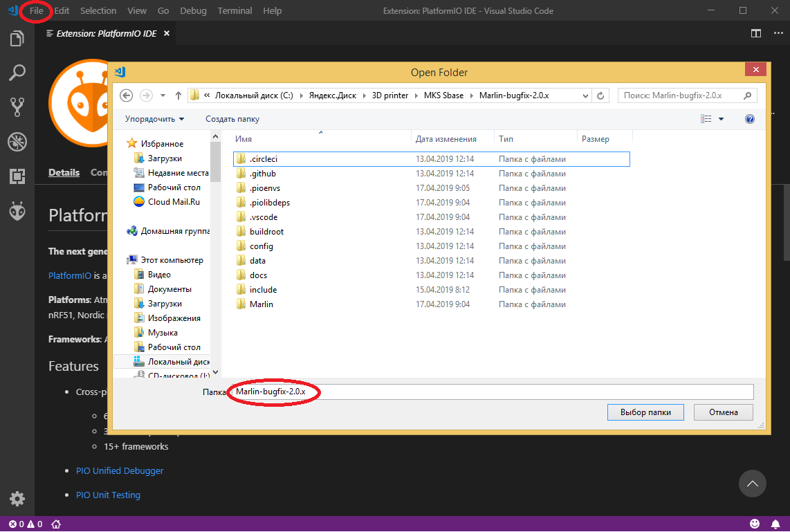This screenshot has width=790, height=532.
Task: Click the Папка folder name input field
Action: tap(492, 392)
